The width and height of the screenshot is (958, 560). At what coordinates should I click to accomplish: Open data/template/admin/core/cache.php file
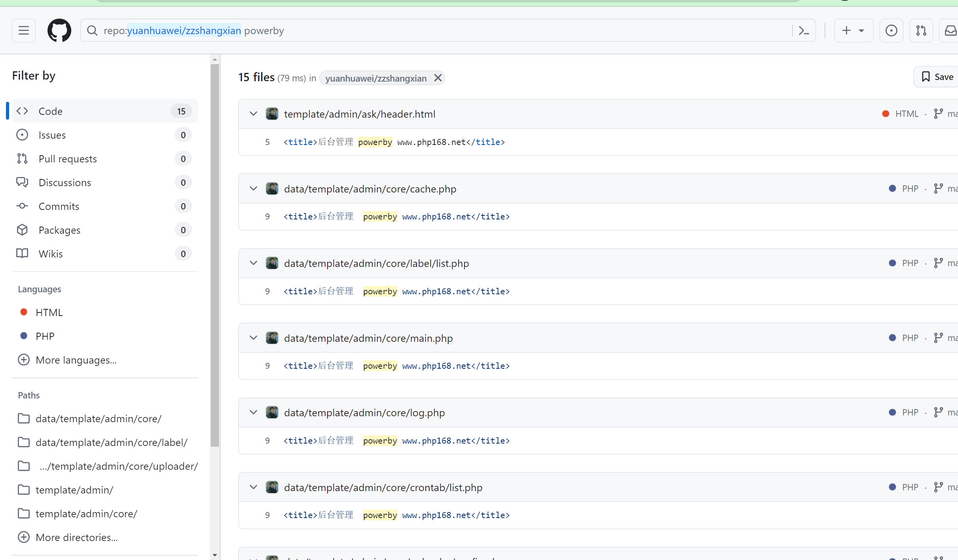pyautogui.click(x=370, y=189)
